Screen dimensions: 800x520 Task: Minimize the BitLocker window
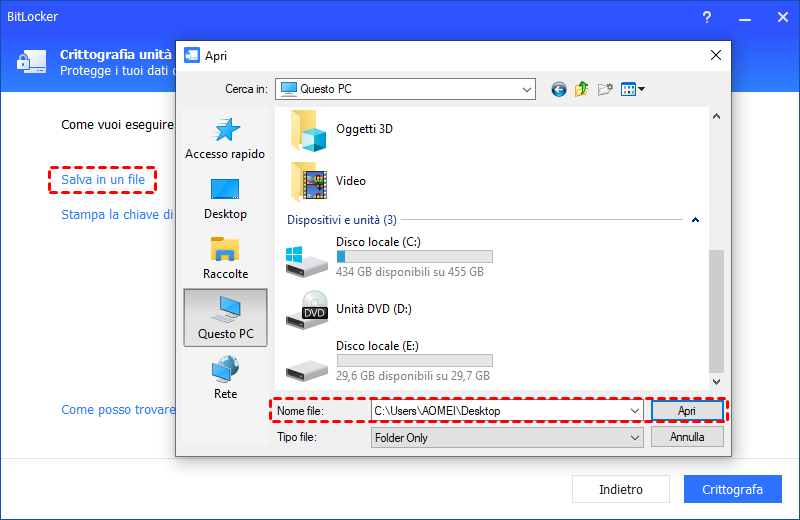point(745,17)
